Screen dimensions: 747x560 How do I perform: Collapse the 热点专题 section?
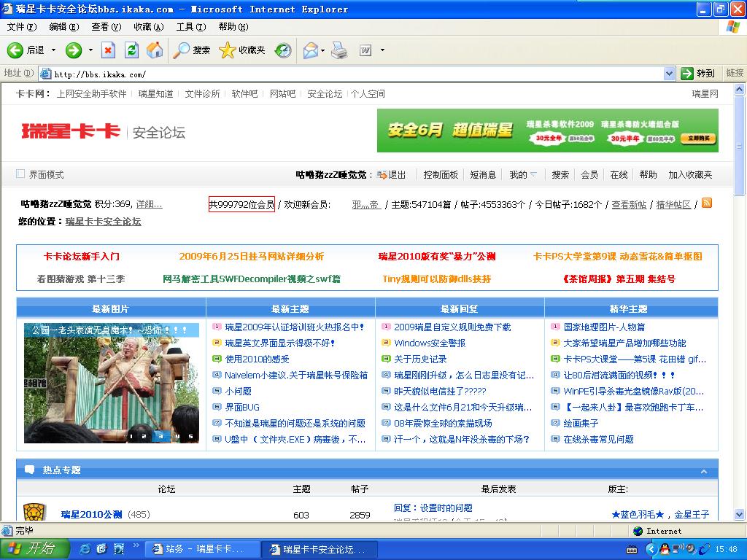[x=703, y=471]
